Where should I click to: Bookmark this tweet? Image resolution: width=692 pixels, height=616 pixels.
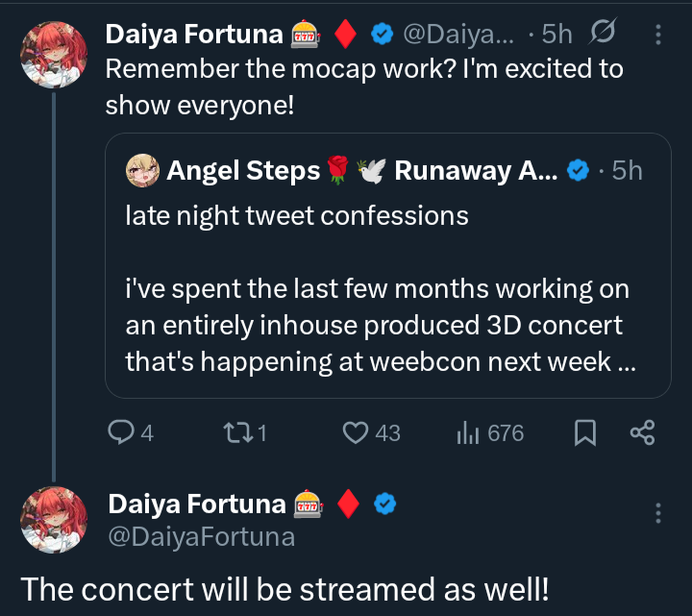[584, 433]
